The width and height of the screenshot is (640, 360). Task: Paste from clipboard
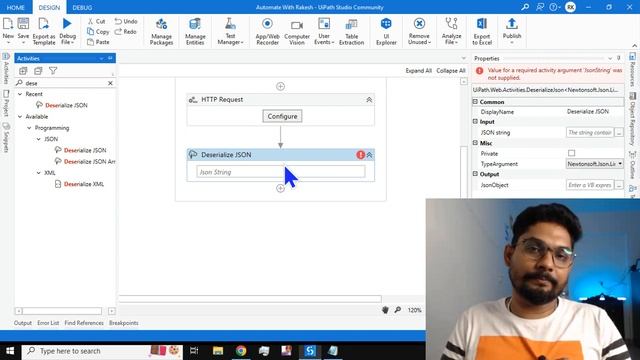click(x=98, y=42)
